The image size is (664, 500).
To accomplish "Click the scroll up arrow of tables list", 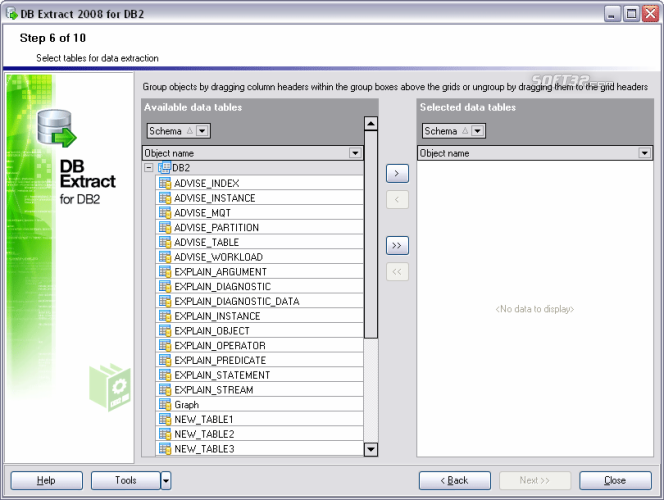I will (371, 123).
